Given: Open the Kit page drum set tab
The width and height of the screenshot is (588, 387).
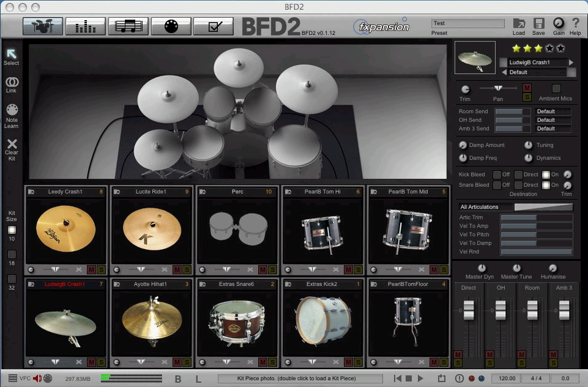Looking at the screenshot, I should point(43,26).
